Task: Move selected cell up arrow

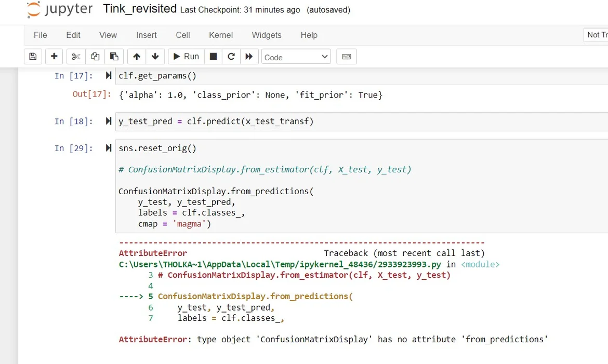Action: [x=137, y=57]
